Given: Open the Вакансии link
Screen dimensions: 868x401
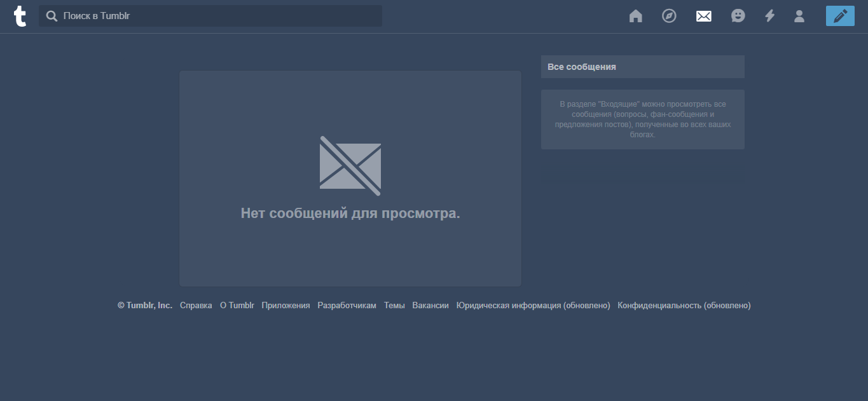Looking at the screenshot, I should (x=431, y=305).
